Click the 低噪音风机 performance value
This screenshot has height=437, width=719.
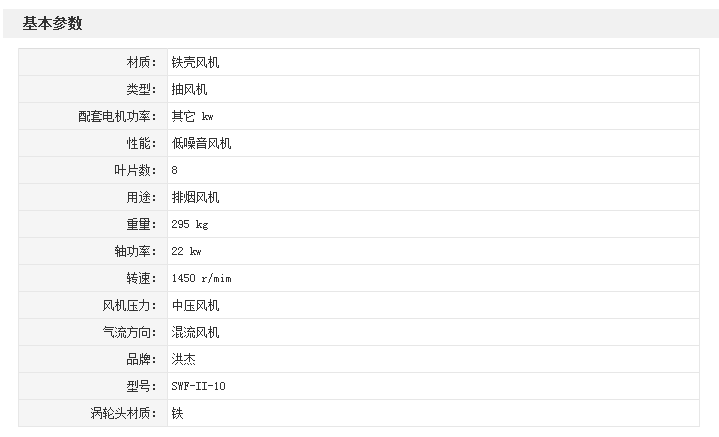click(201, 143)
